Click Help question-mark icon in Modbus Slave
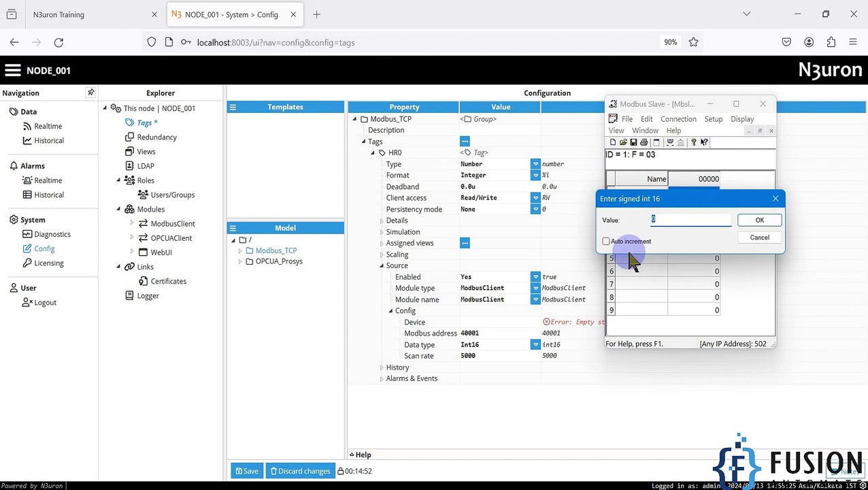Image resolution: width=868 pixels, height=490 pixels. pyautogui.click(x=693, y=142)
